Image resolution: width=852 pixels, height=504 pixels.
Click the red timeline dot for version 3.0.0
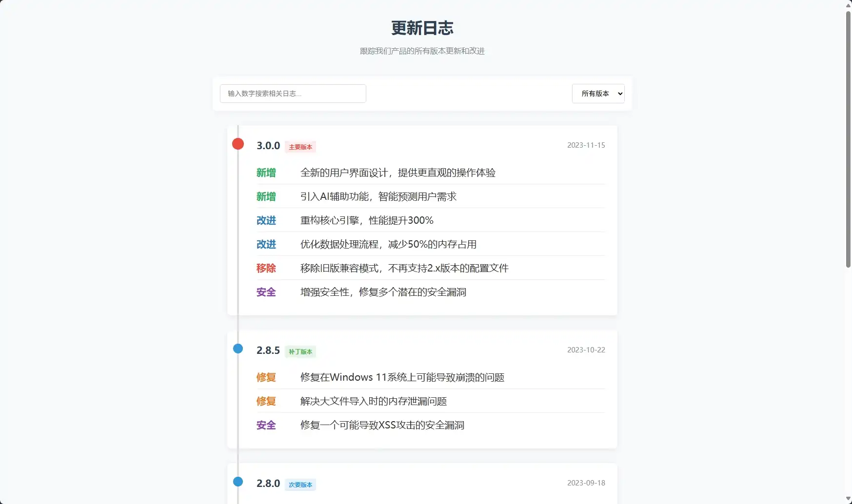(x=238, y=144)
